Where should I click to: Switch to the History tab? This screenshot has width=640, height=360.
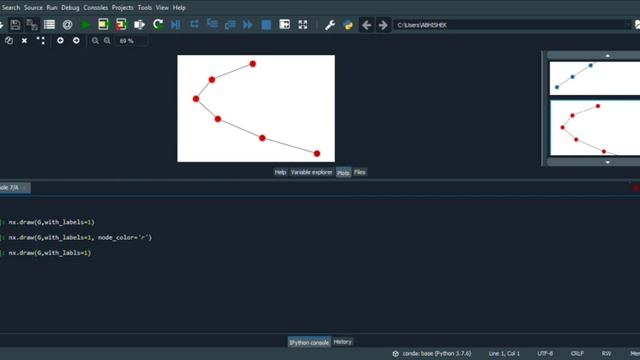click(342, 342)
